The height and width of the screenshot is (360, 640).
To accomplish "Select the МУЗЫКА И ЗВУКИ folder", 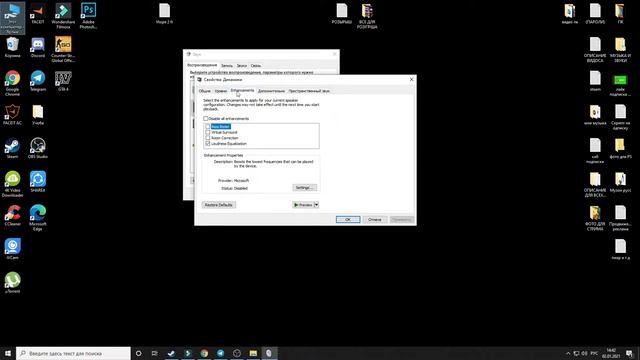I will coord(620,49).
